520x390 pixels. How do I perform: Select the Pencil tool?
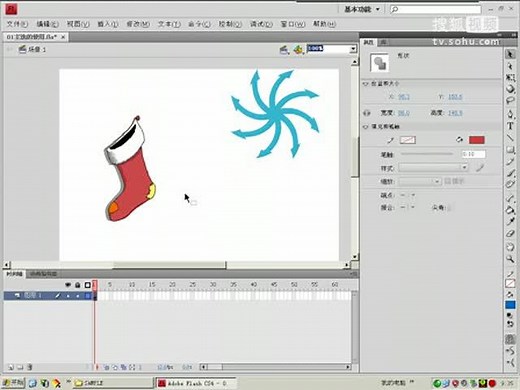tap(510, 161)
